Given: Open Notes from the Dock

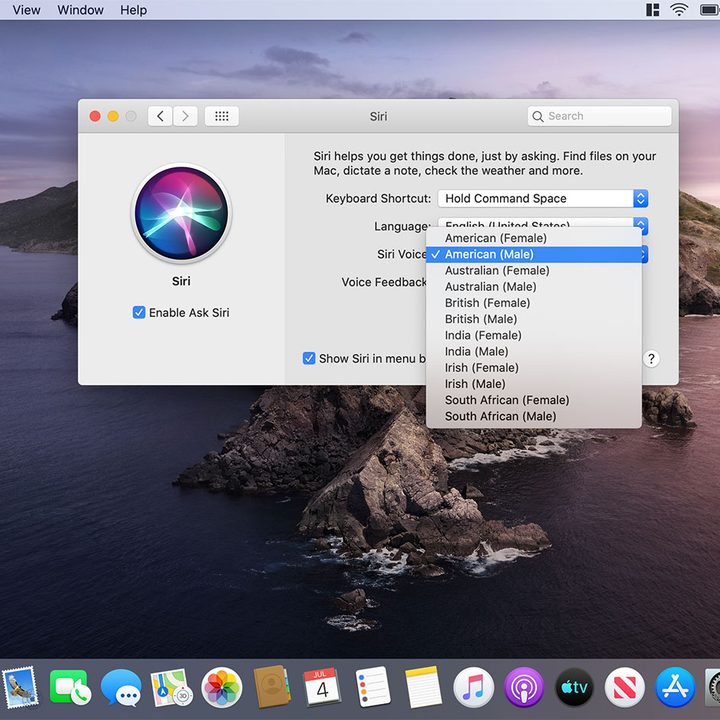Looking at the screenshot, I should point(423,687).
